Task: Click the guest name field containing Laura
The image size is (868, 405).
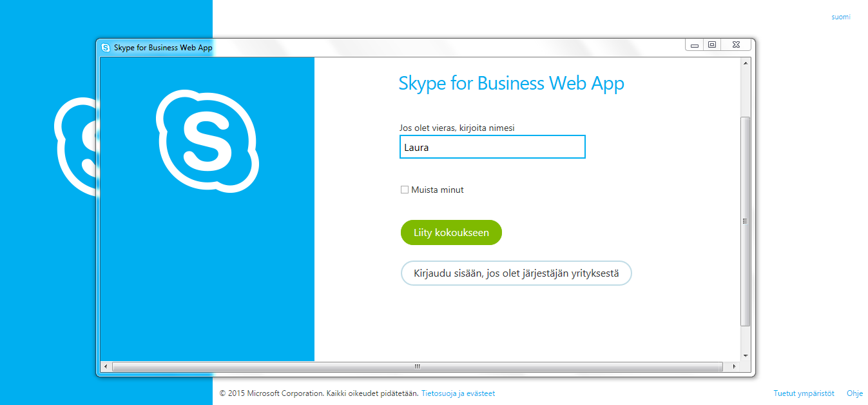Action: [x=492, y=147]
